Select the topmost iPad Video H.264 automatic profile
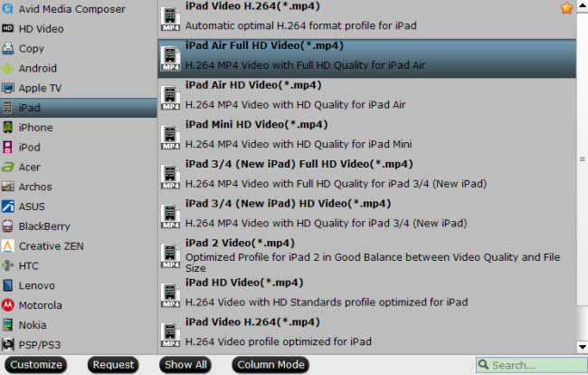 [x=366, y=19]
